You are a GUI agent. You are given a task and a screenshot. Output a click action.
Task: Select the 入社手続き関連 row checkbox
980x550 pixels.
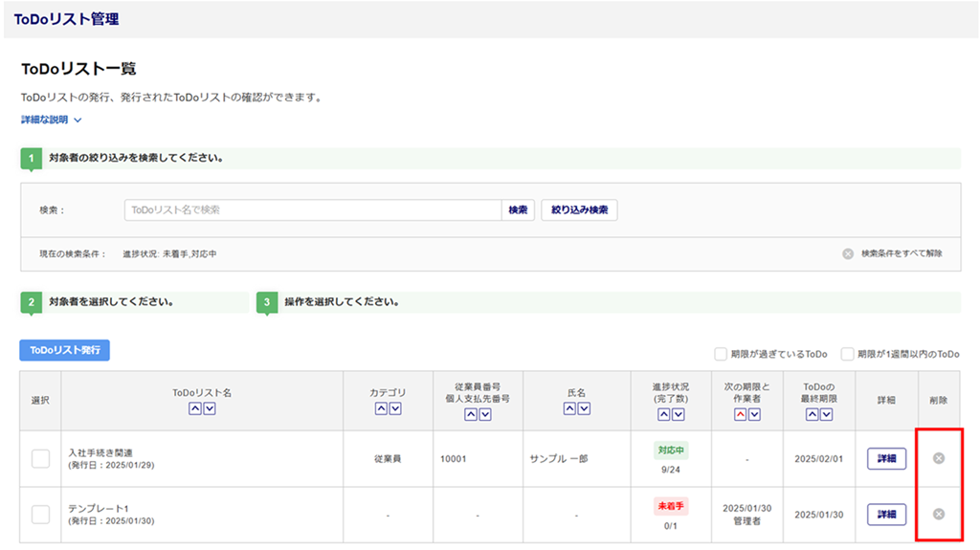pyautogui.click(x=40, y=459)
